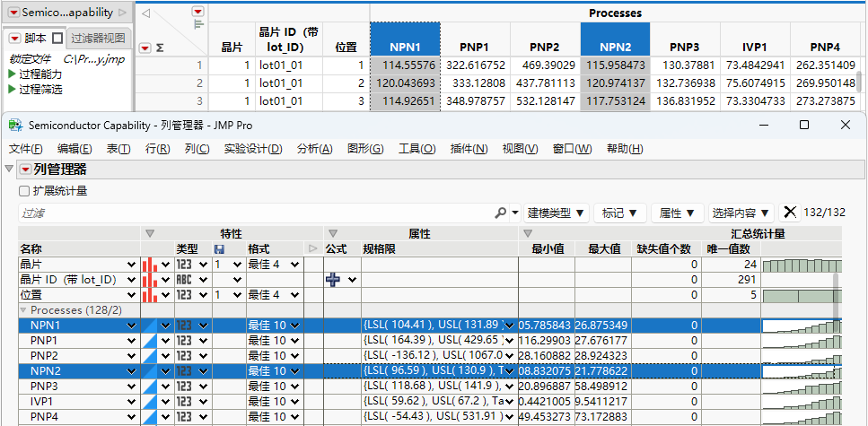
Task: Click the red triangle beside Semico...apability table name
Action: (x=13, y=13)
